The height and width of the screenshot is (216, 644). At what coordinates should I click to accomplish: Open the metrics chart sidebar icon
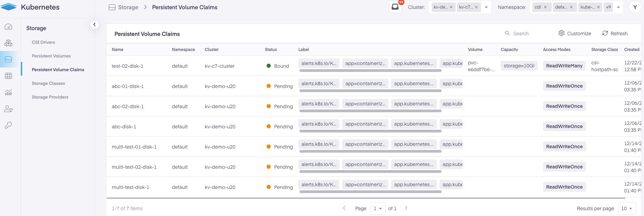[9, 92]
